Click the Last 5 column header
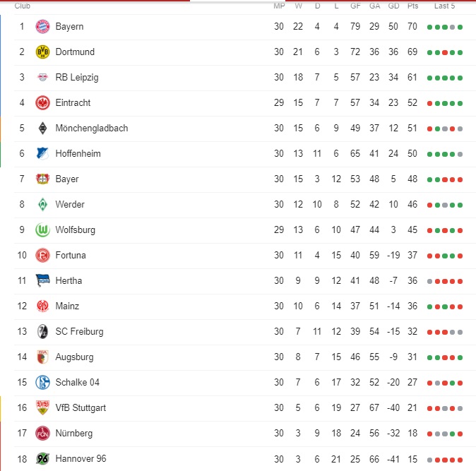Image resolution: width=476 pixels, height=471 pixels. coord(444,6)
